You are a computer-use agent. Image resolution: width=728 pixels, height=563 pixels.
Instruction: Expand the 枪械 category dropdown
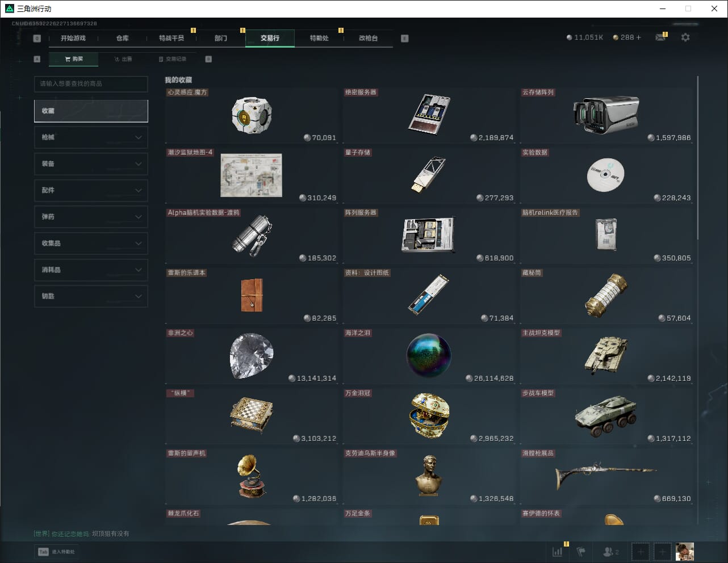pyautogui.click(x=91, y=137)
